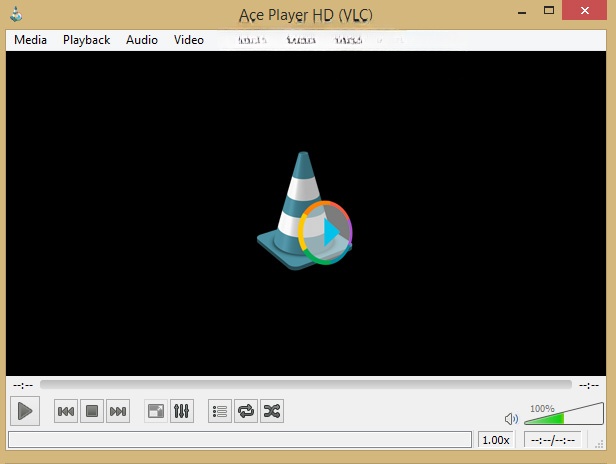The width and height of the screenshot is (616, 464).
Task: Toggle loop repeat mode icon
Action: point(246,411)
